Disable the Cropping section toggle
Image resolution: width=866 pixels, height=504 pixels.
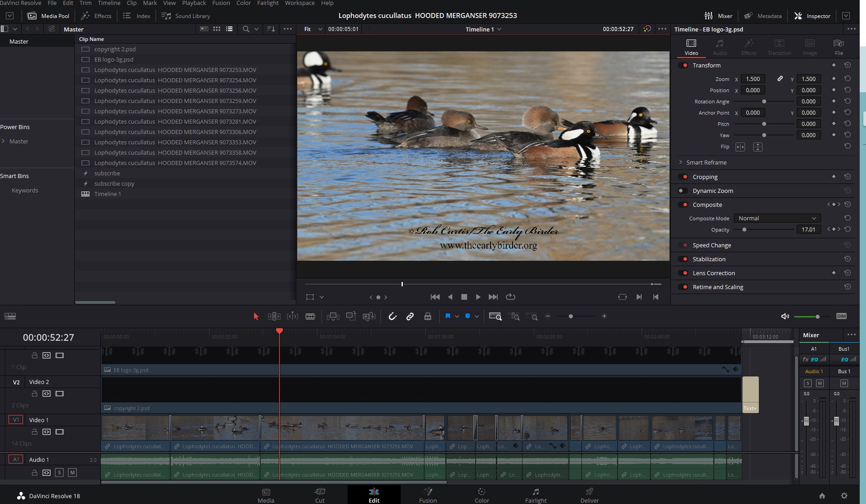coord(683,177)
